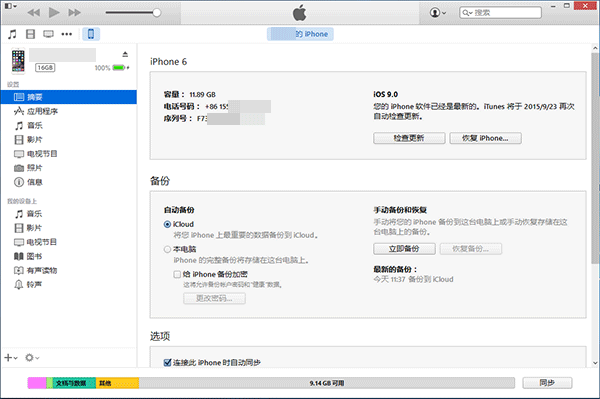
Task: Click the rewind previous track button
Action: tap(34, 13)
